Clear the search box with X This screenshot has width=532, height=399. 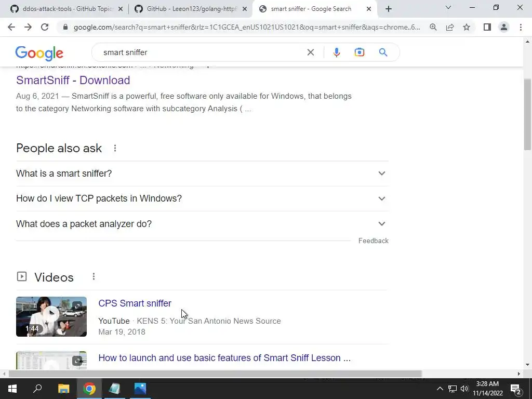pyautogui.click(x=311, y=52)
